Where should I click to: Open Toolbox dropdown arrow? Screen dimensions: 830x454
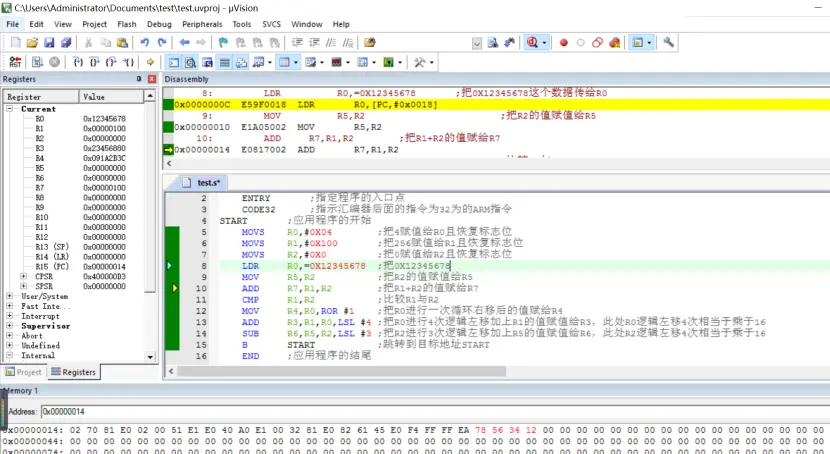[x=432, y=62]
